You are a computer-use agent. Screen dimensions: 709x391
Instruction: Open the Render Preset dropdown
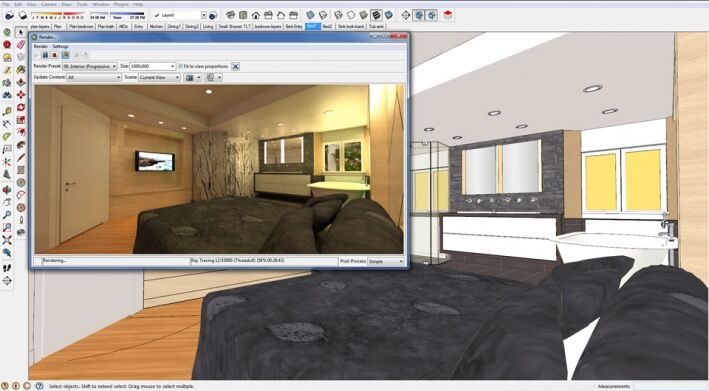(90, 66)
